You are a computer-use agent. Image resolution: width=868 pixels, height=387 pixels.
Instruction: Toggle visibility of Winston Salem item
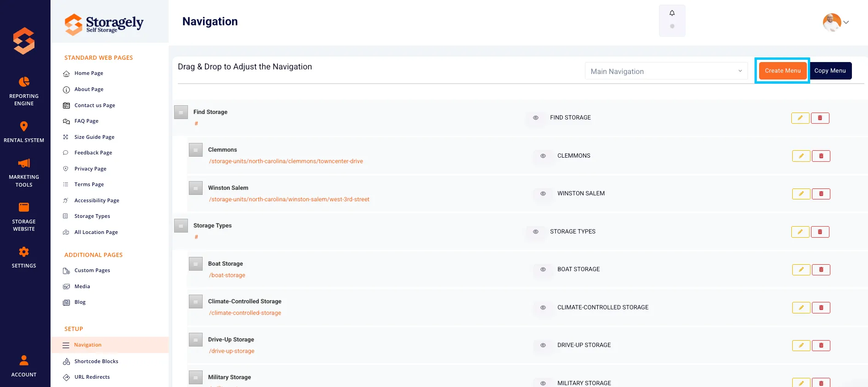point(543,193)
